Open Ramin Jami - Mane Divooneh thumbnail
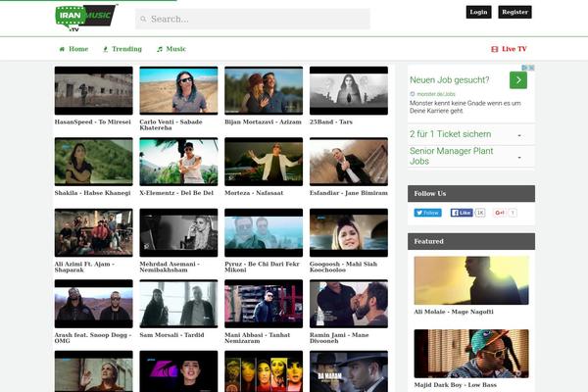 click(x=349, y=304)
